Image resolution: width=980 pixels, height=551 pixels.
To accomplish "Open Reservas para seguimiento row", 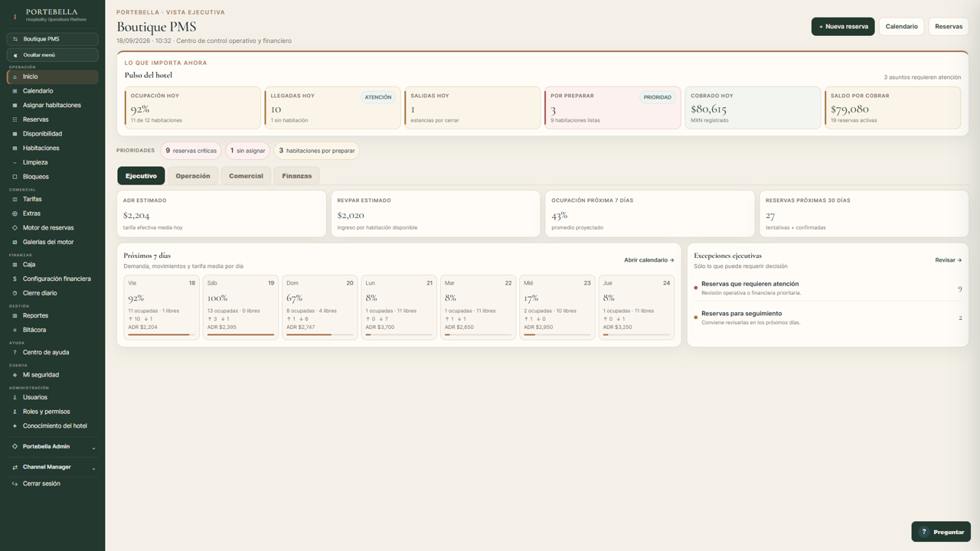I will click(828, 318).
